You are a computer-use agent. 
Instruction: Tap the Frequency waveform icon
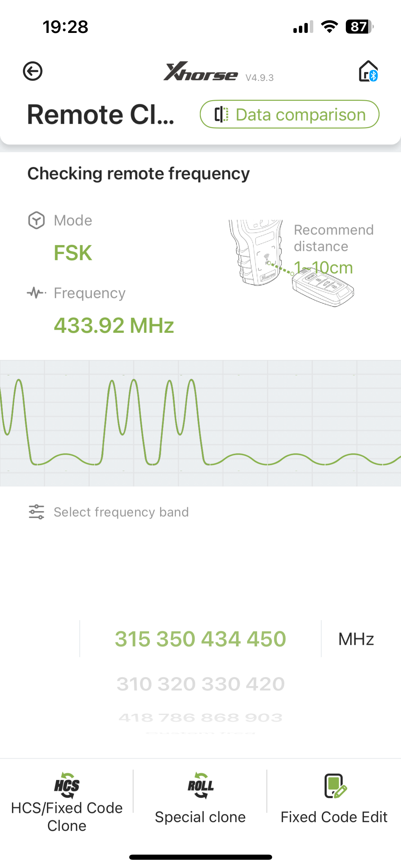click(36, 293)
